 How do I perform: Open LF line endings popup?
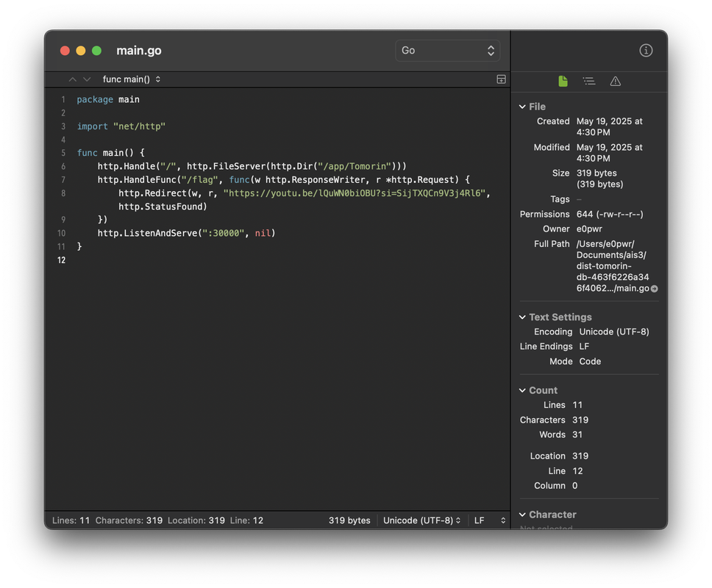click(490, 520)
